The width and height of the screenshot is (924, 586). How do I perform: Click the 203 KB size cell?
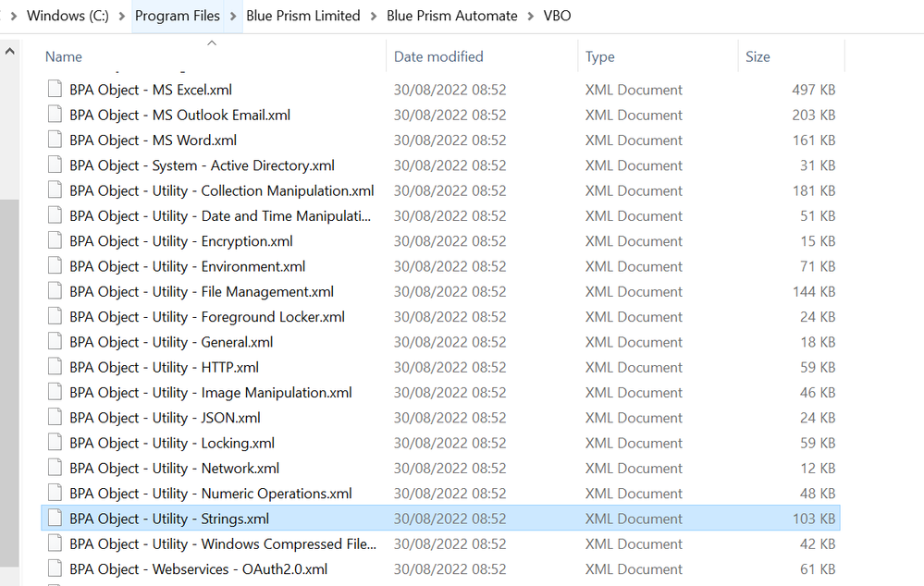(813, 115)
